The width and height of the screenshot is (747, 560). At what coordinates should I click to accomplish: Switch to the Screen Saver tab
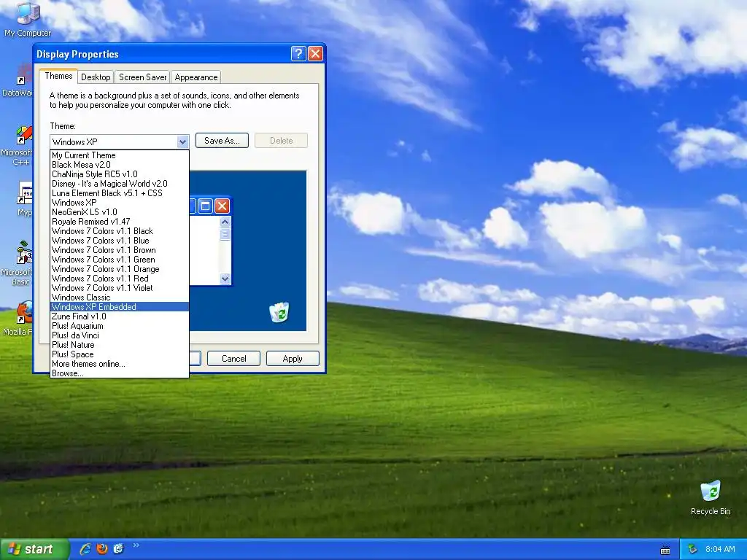(142, 77)
